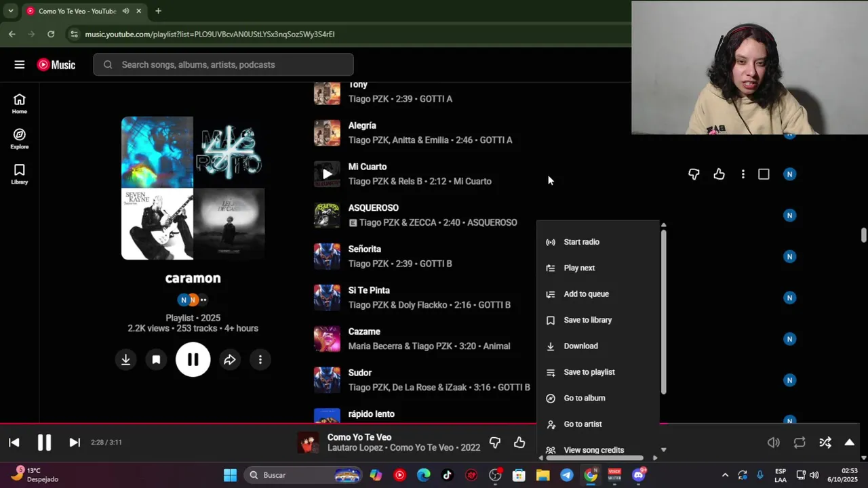The height and width of the screenshot is (488, 868).
Task: Reload the page in the browser
Action: click(x=51, y=34)
